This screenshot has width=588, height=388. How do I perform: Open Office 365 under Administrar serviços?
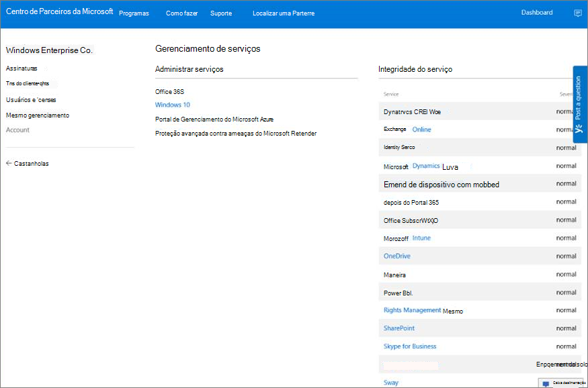(169, 92)
